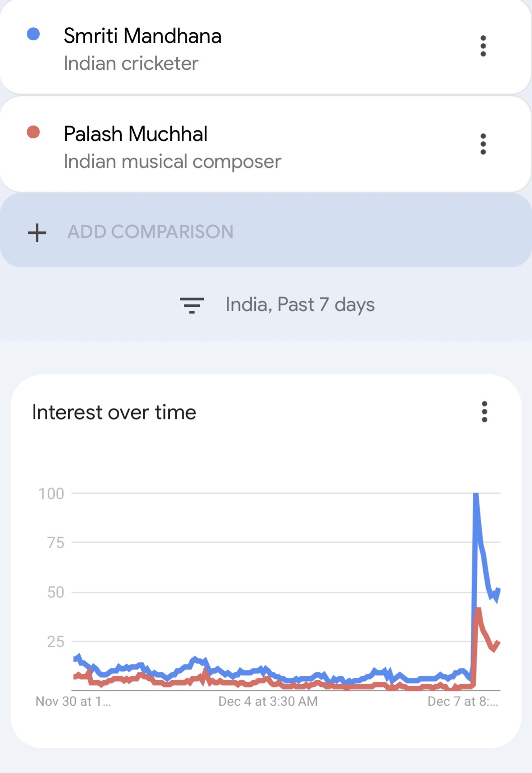
Task: Click the Dec 4 at 3:30 AM label
Action: (268, 701)
